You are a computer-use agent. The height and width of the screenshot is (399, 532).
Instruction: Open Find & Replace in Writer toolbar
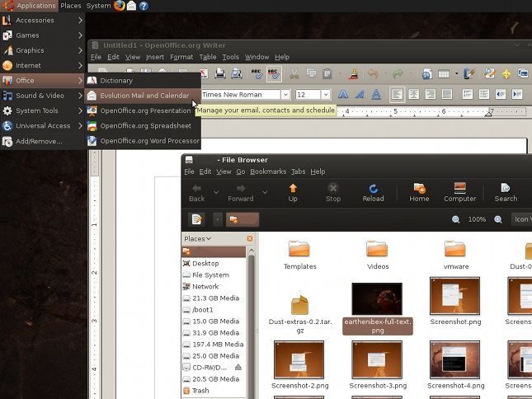(490, 73)
